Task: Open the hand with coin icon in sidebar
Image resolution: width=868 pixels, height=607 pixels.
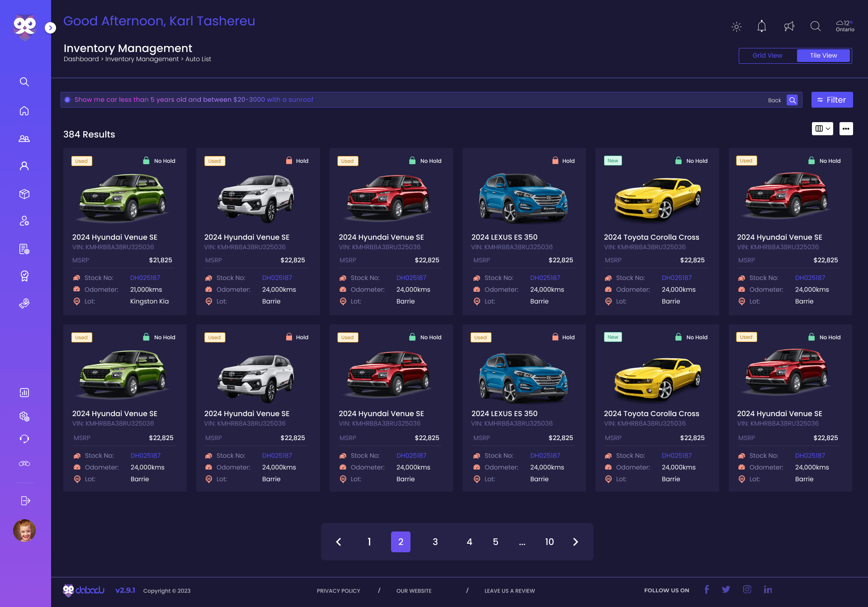Action: click(x=24, y=303)
